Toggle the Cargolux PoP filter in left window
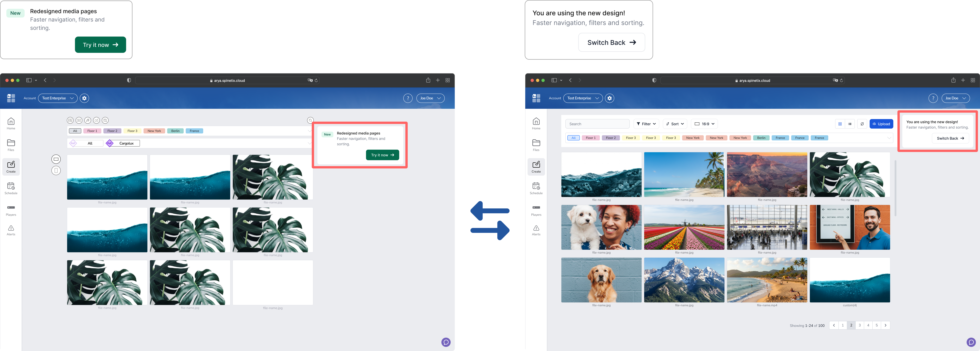Image resolution: width=980 pixels, height=351 pixels. coord(123,143)
